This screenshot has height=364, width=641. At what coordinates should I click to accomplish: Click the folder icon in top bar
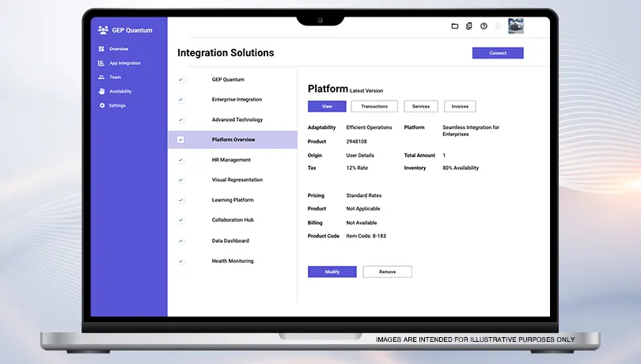455,26
